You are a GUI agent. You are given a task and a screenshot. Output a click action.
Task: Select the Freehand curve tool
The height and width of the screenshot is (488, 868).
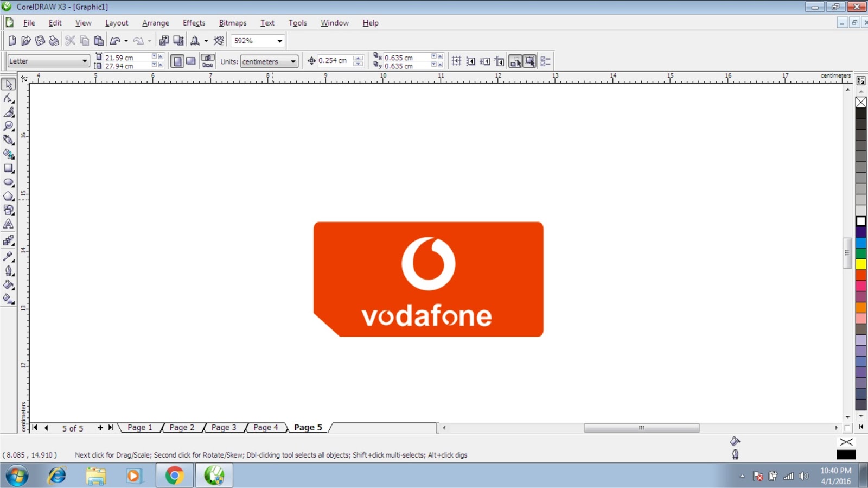pyautogui.click(x=9, y=140)
